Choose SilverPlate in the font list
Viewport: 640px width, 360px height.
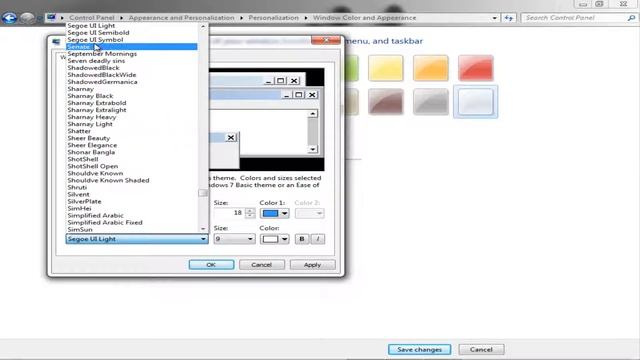[84, 201]
